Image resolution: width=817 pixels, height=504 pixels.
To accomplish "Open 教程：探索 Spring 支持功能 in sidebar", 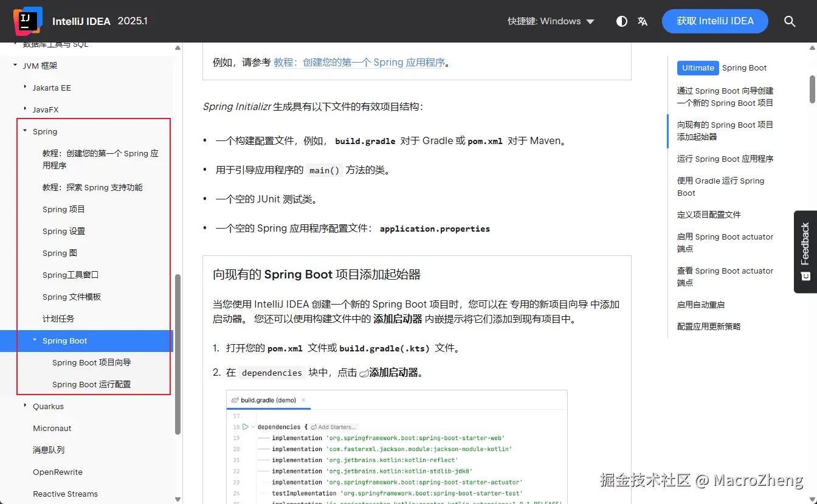I will tap(92, 187).
